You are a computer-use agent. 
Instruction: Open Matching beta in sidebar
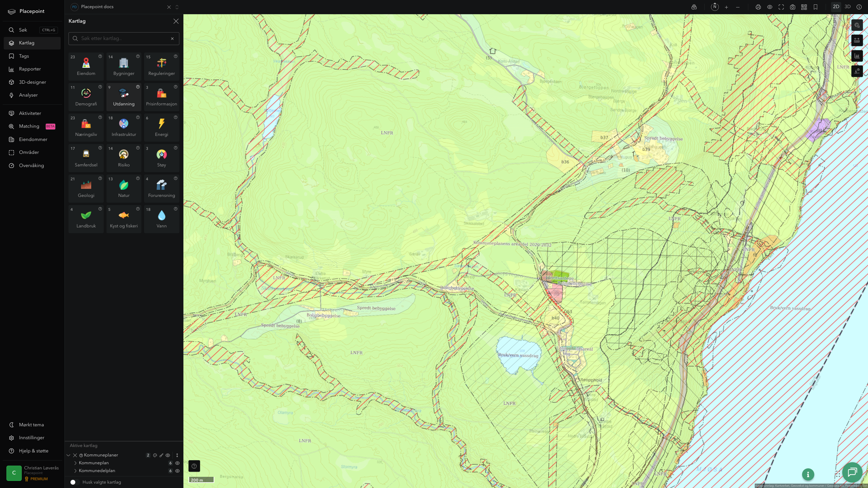click(32, 126)
